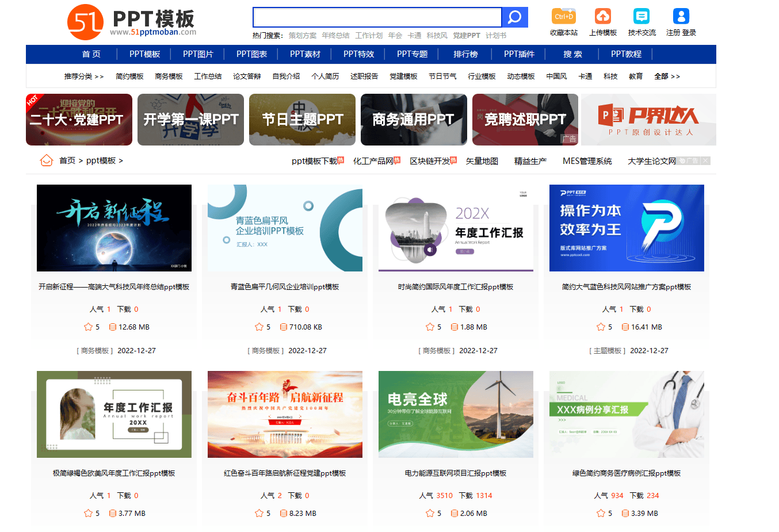Click the register/login user icon
This screenshot has width=779, height=532.
tap(681, 16)
